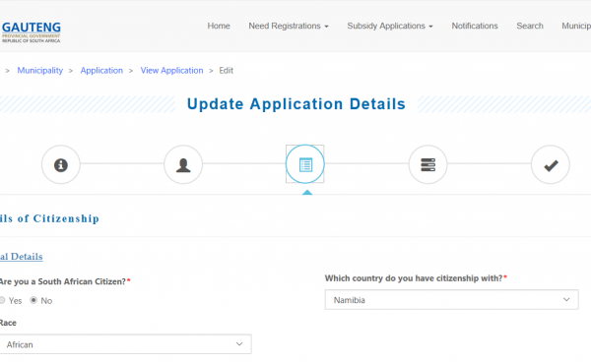Open the partially visible Municip nav item
Screen dimensions: 591x364
[576, 26]
